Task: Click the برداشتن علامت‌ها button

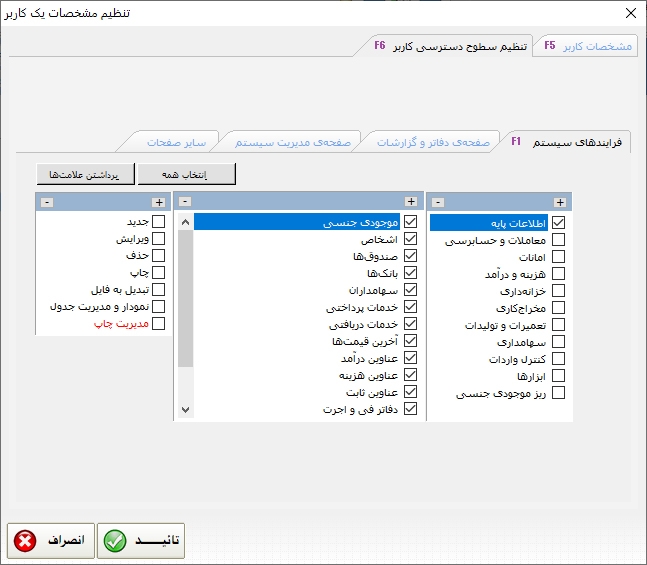Action: [x=84, y=174]
